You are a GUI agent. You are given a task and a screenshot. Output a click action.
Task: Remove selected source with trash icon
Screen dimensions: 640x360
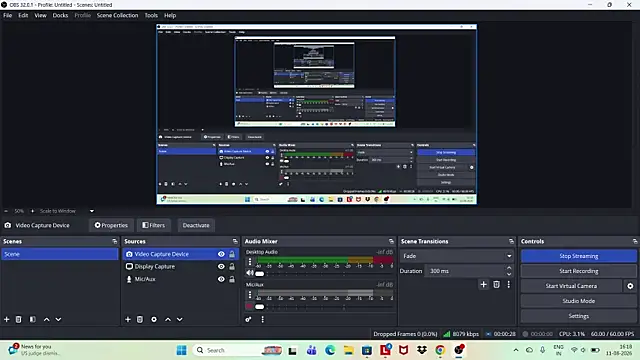click(x=140, y=319)
